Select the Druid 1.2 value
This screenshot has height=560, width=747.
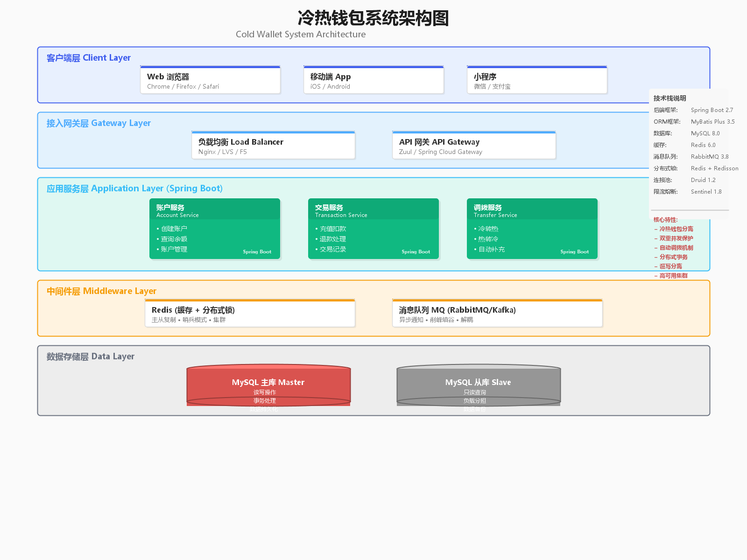tap(703, 180)
